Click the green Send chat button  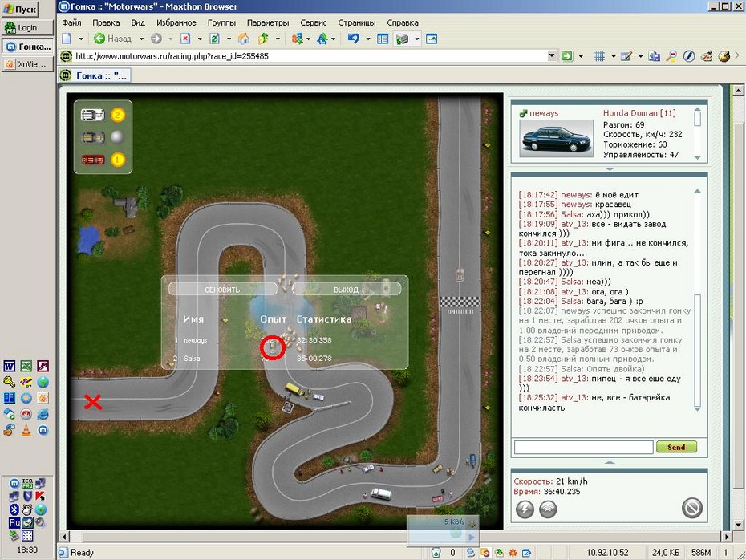pos(676,447)
